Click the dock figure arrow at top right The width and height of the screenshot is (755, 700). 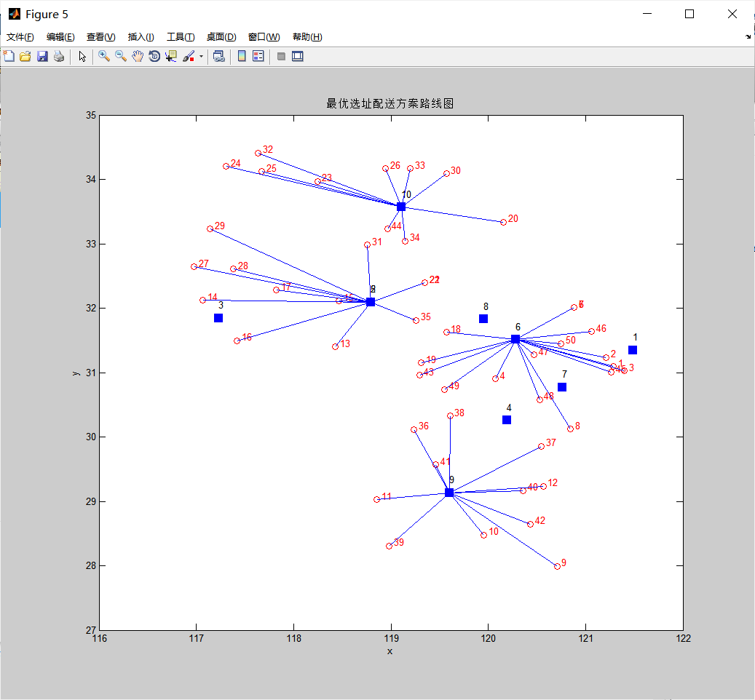tap(748, 36)
